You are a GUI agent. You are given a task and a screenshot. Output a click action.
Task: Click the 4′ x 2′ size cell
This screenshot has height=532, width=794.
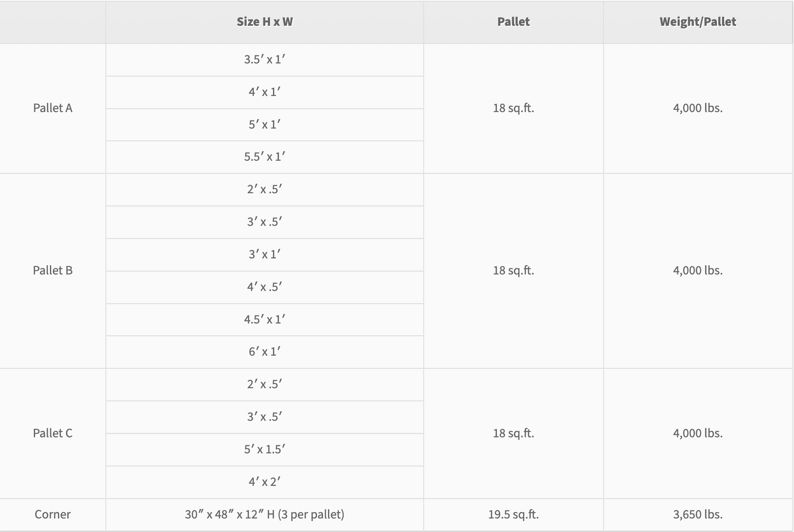point(264,482)
